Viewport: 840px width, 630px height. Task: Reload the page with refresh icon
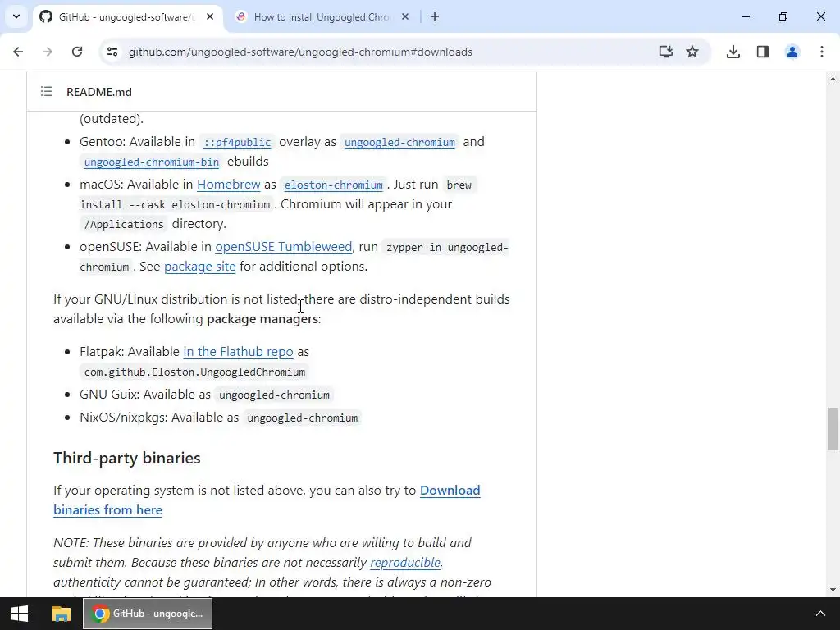[77, 52]
